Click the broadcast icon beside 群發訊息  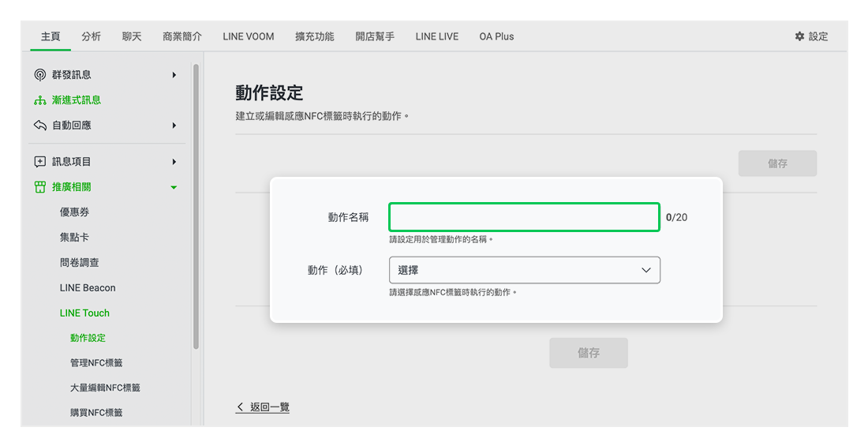(x=40, y=75)
